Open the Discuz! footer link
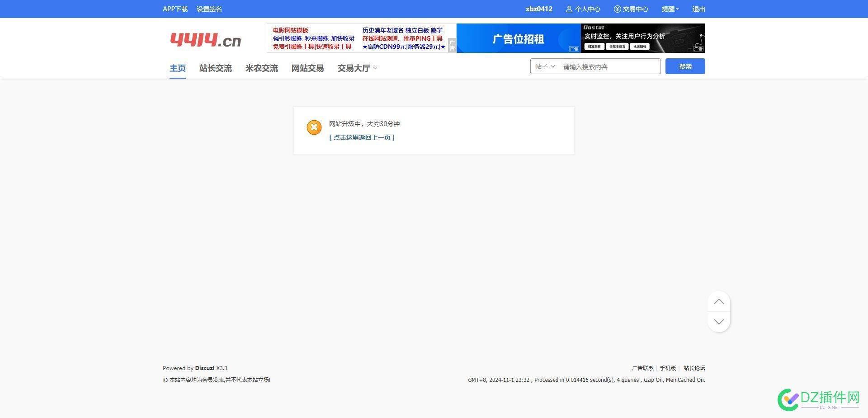 pos(205,368)
